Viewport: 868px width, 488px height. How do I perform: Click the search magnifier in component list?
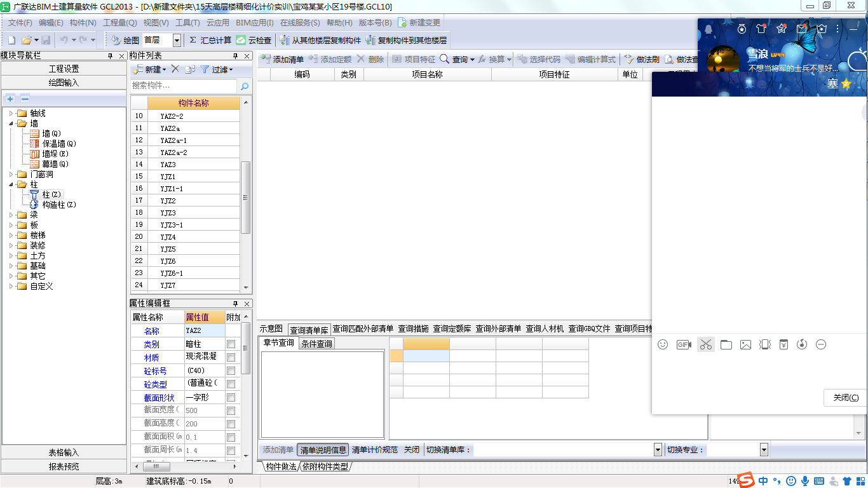[x=245, y=86]
